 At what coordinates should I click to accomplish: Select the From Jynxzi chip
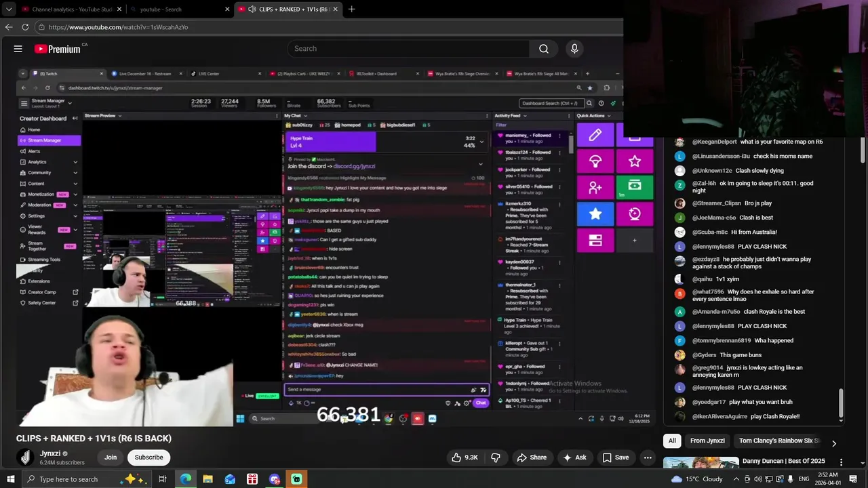click(707, 441)
